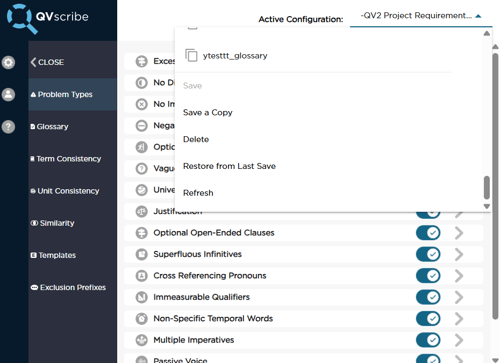
Task: Click the greyed Save option
Action: (x=192, y=86)
